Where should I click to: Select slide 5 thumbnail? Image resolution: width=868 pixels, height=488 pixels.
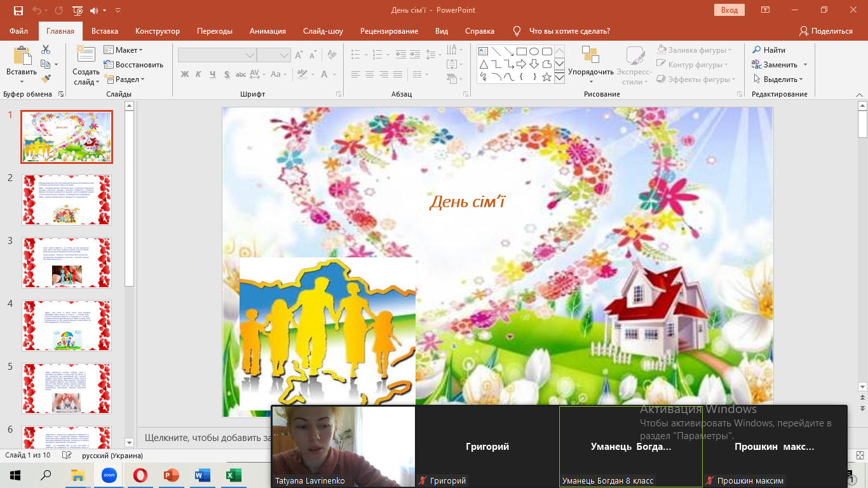(67, 388)
